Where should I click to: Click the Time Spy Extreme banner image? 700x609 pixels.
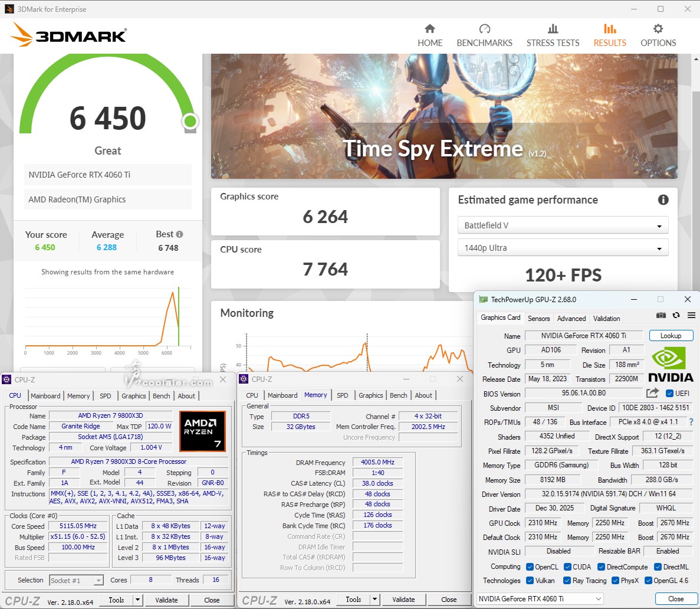pyautogui.click(x=444, y=116)
